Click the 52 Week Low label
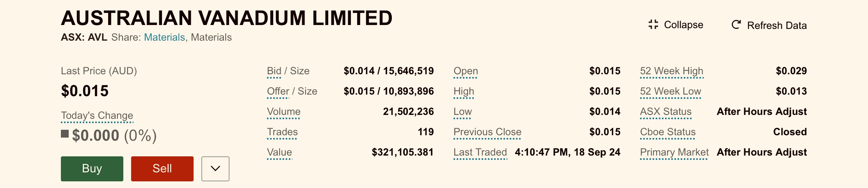868x188 pixels. point(671,91)
